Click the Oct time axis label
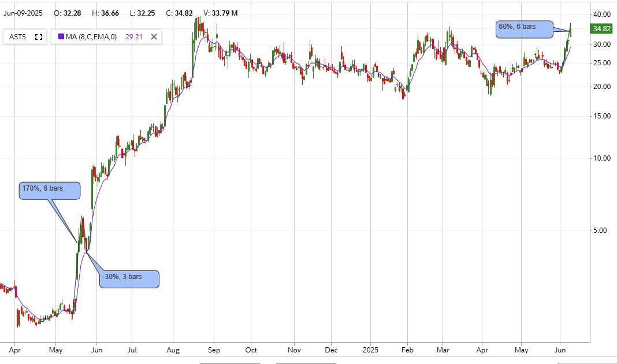This screenshot has width=617, height=364. [251, 350]
